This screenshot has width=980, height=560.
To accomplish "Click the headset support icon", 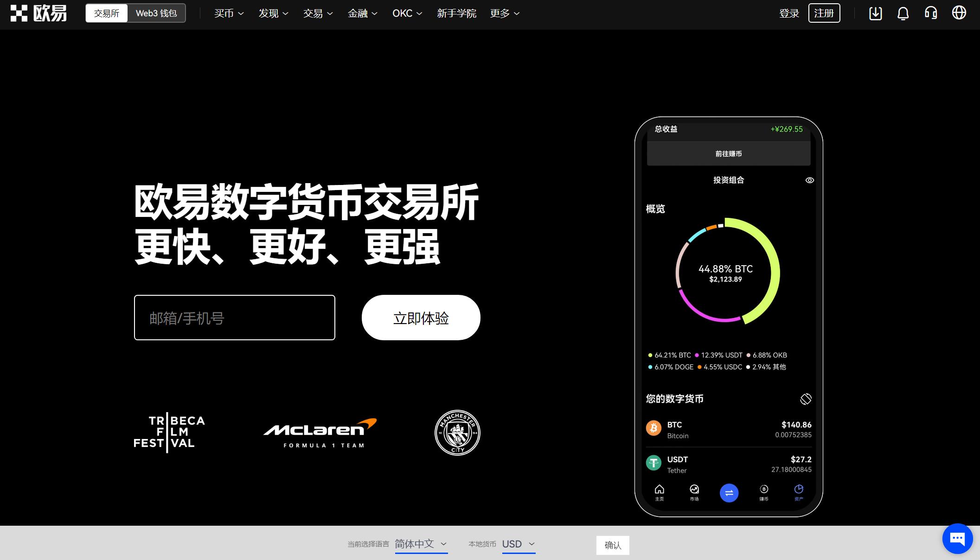I will [x=932, y=13].
